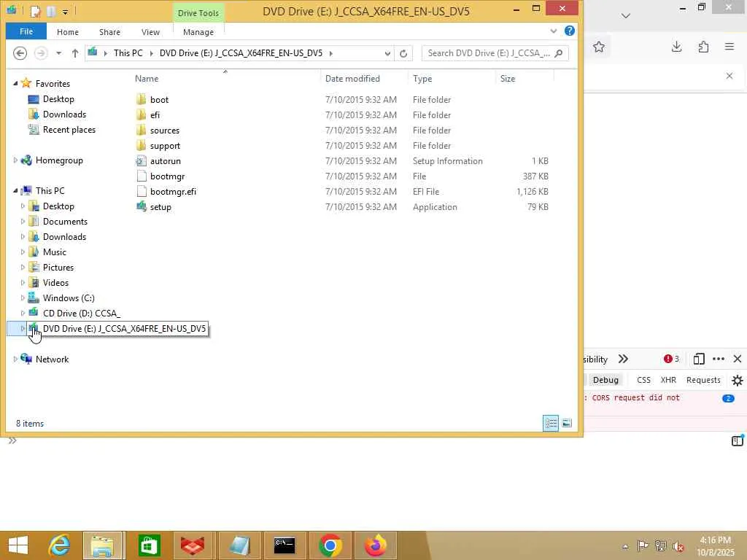Open Google Chrome from taskbar
747x560 pixels.
pos(330,545)
